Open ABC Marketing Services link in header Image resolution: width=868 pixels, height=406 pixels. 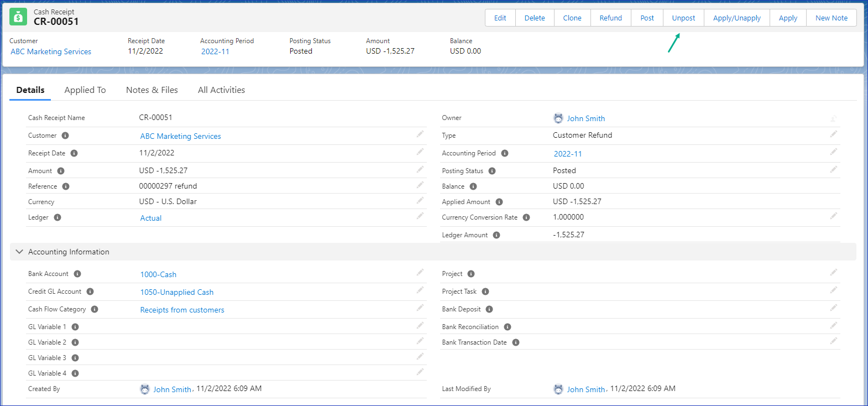(51, 51)
